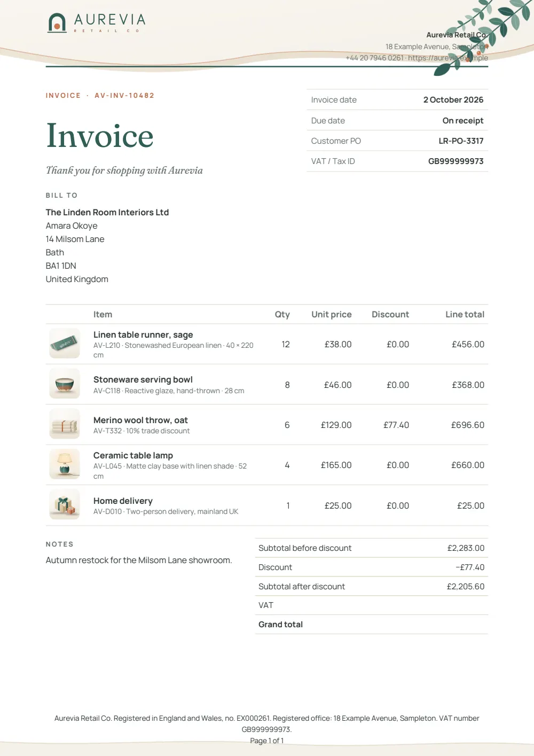Click 'Stoneware serving bowl' item name
Viewport: 534px width, 756px height.
pos(143,380)
